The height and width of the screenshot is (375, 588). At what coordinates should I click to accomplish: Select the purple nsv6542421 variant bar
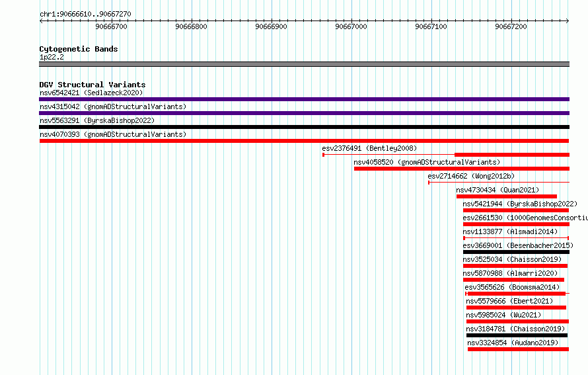coord(304,99)
